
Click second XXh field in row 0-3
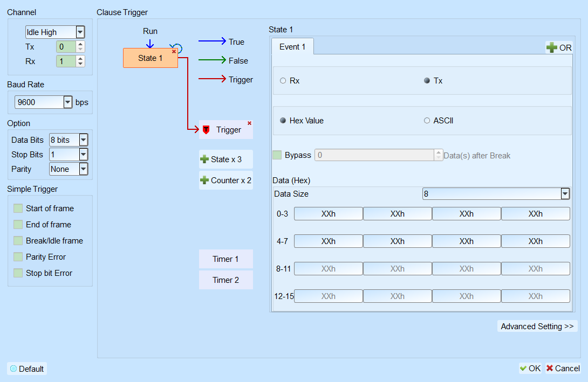click(398, 214)
